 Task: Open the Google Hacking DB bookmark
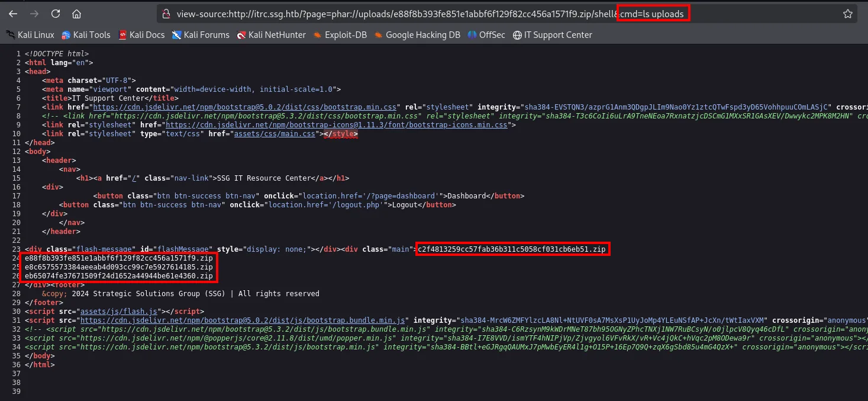[417, 35]
